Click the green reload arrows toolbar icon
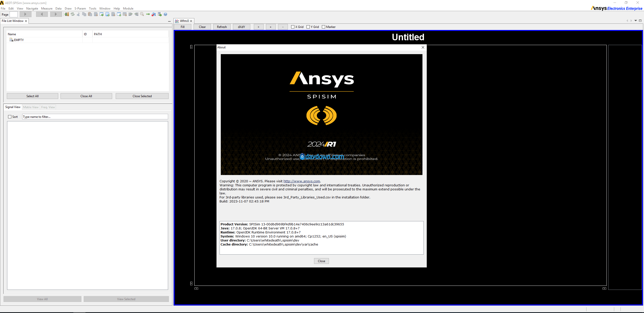The image size is (644, 313). pos(73,14)
